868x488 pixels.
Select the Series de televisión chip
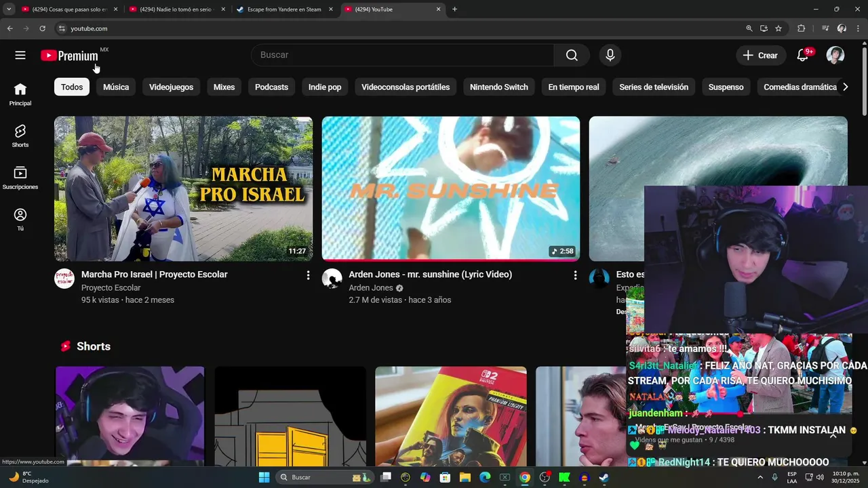[654, 87]
